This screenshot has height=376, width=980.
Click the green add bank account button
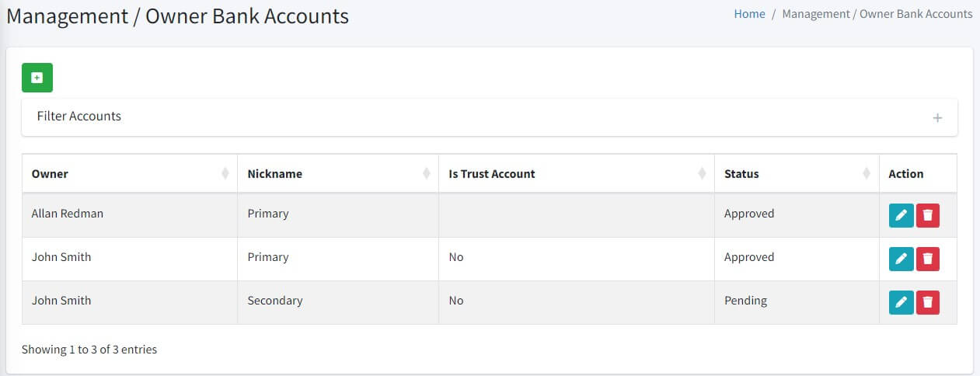click(37, 78)
